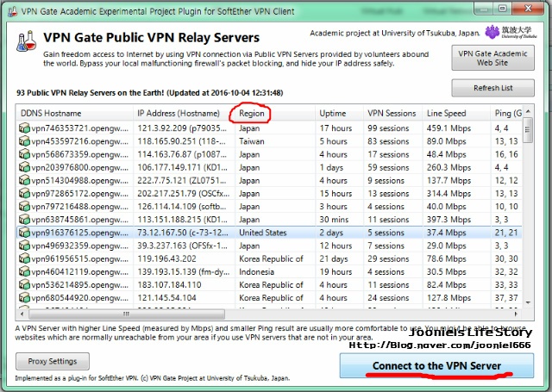Open the VPN Gate Academic Web Site

click(x=492, y=58)
